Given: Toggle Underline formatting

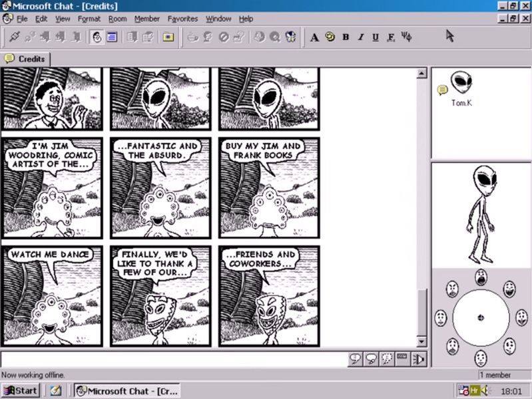Looking at the screenshot, I should click(x=376, y=37).
